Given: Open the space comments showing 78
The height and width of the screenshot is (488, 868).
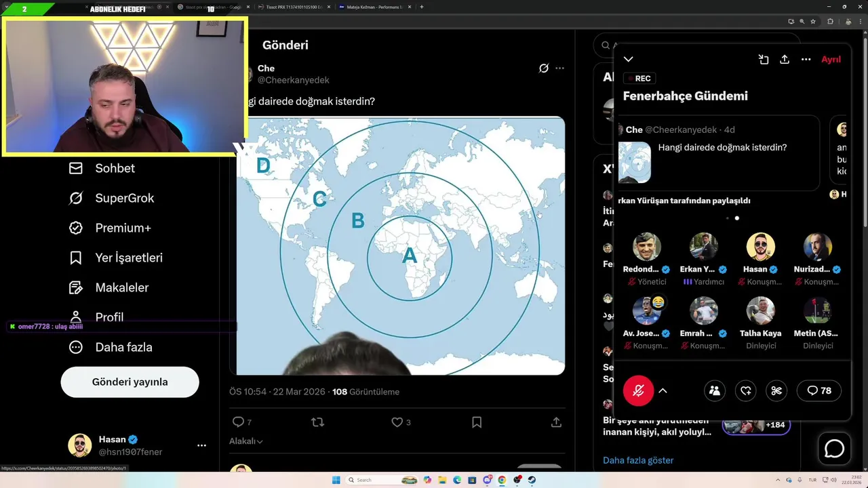Looking at the screenshot, I should [819, 390].
